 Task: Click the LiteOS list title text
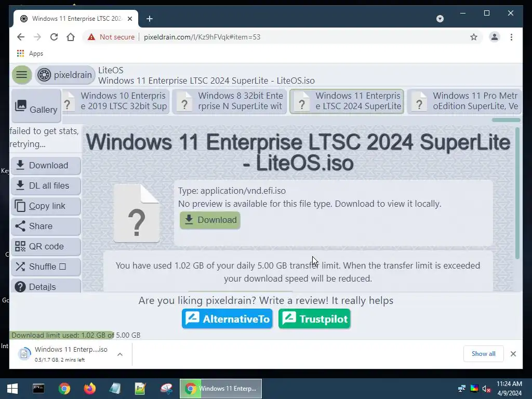tap(111, 70)
